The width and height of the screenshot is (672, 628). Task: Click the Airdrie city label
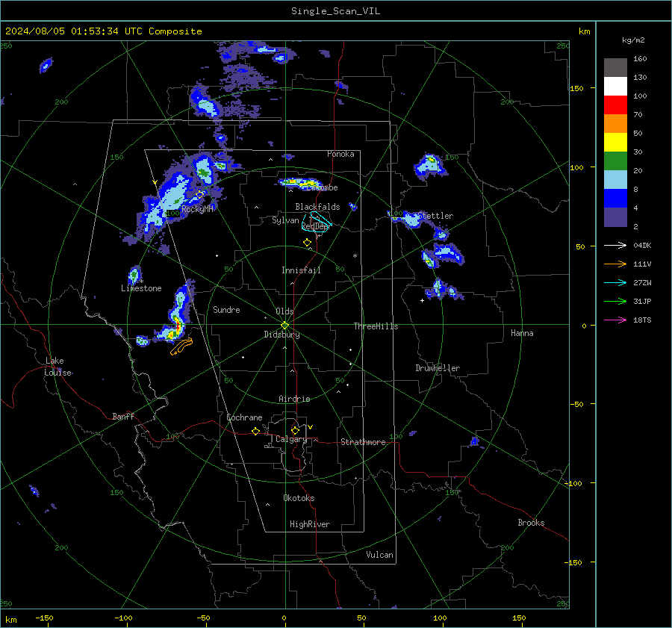point(294,399)
